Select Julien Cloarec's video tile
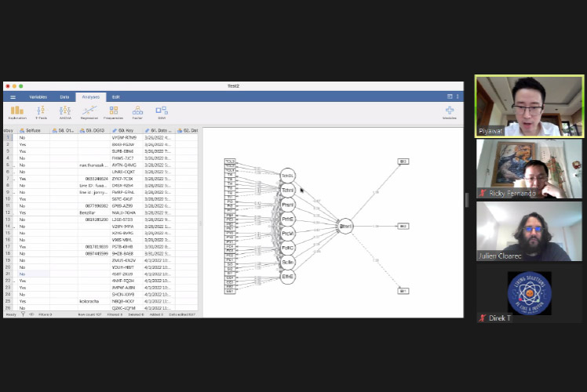 pos(530,231)
